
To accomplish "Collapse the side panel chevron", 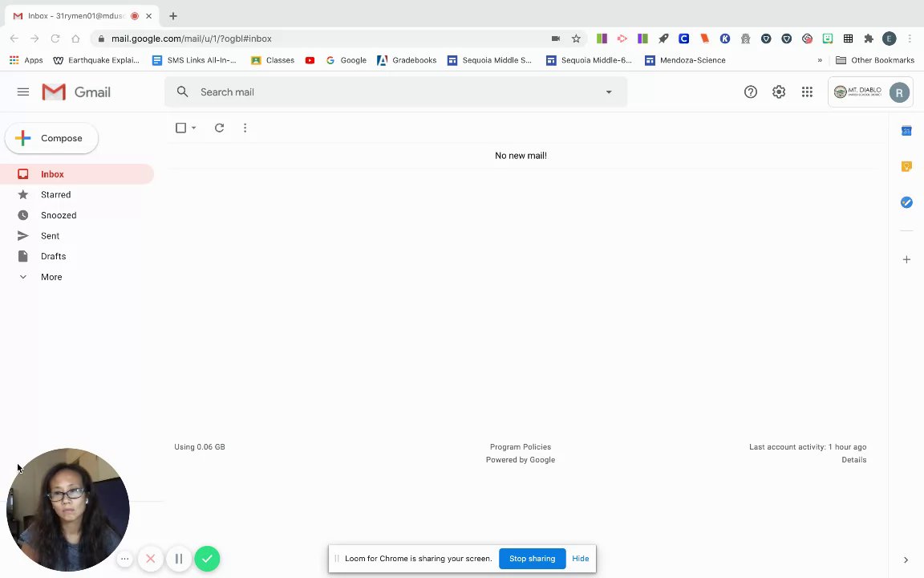I will (x=906, y=560).
